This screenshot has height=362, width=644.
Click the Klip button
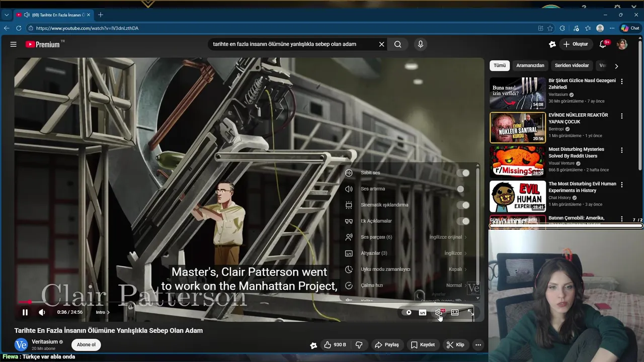455,345
